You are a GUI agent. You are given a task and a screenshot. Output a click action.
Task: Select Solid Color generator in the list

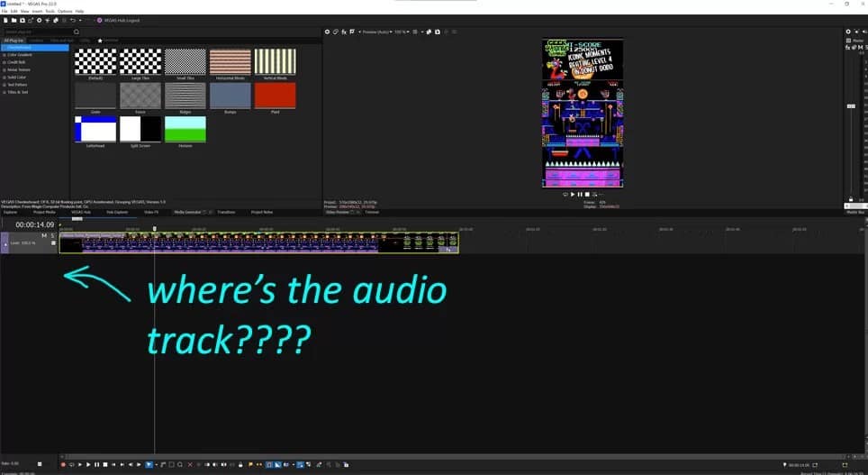[x=16, y=77]
